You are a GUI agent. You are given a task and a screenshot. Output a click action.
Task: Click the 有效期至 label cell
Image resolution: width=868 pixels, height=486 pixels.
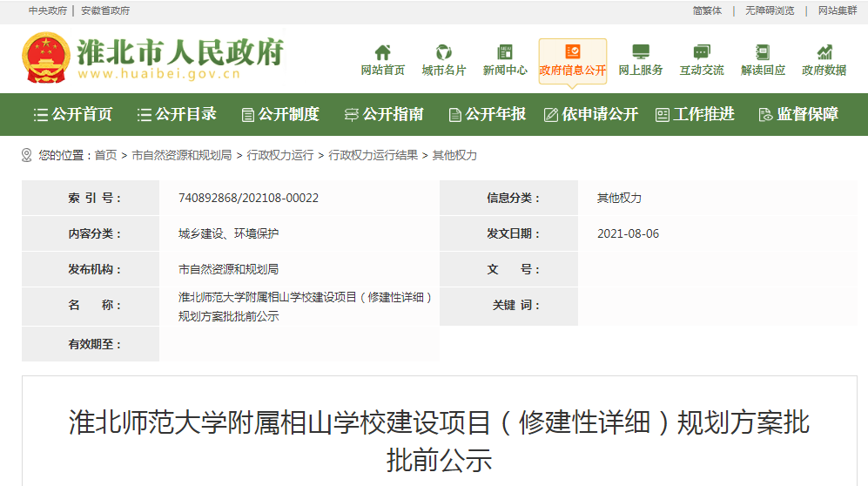tap(91, 344)
